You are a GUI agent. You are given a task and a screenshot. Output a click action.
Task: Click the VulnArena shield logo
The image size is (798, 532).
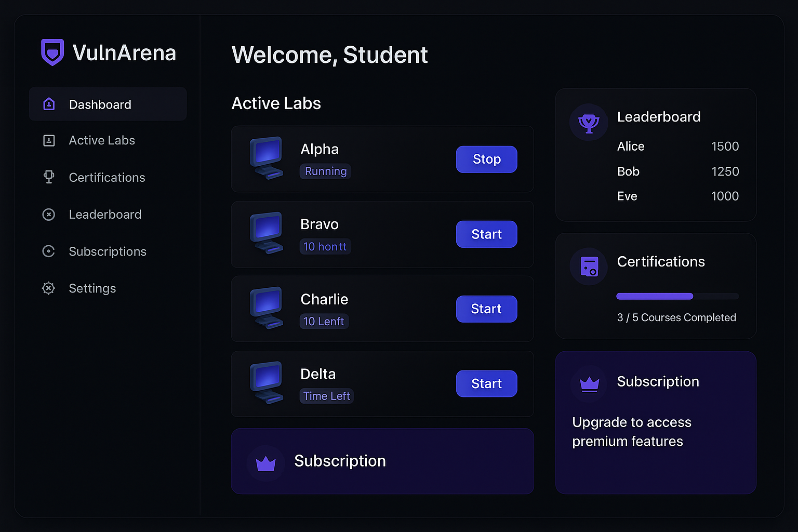click(52, 52)
